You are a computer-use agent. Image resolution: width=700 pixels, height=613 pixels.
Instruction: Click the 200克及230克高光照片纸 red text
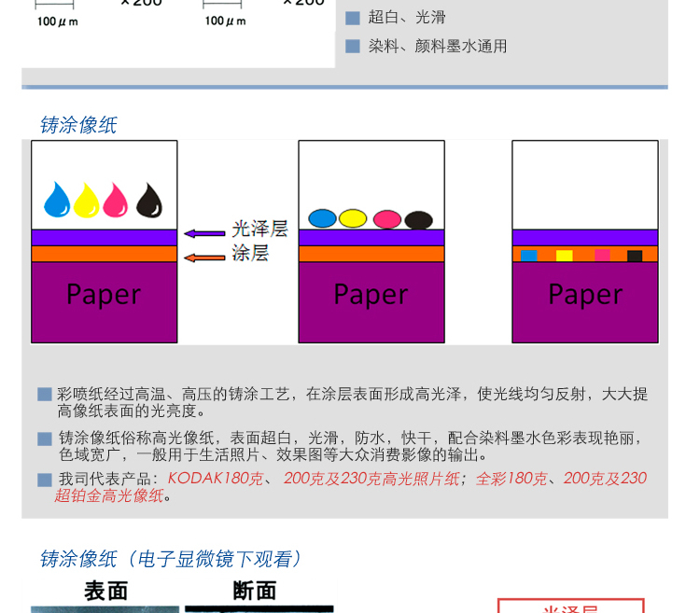coord(371,479)
